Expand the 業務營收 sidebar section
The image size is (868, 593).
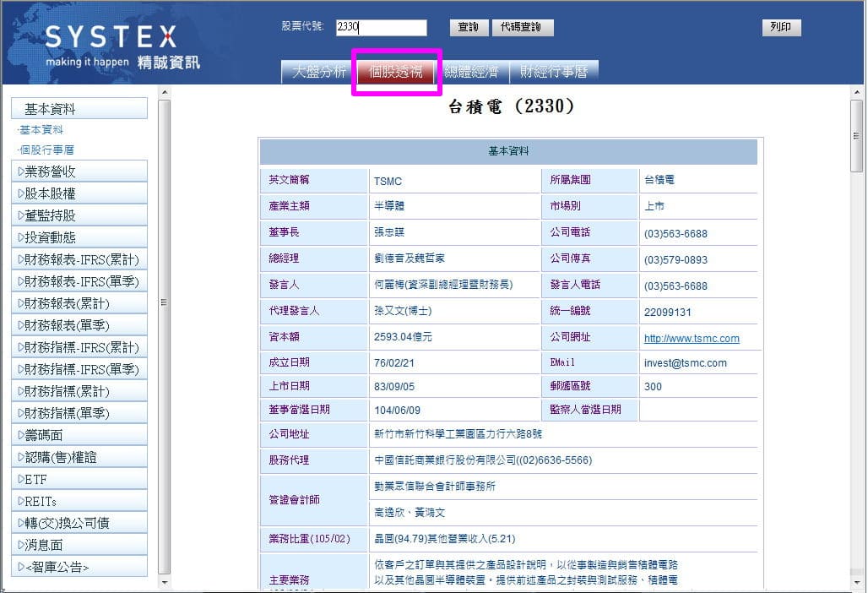(79, 171)
